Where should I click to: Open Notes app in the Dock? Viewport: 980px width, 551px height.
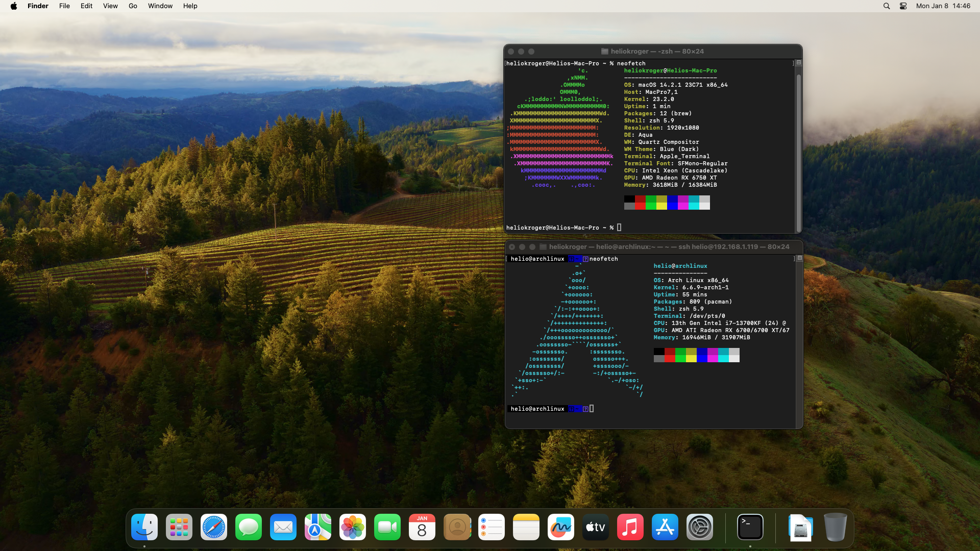(526, 527)
